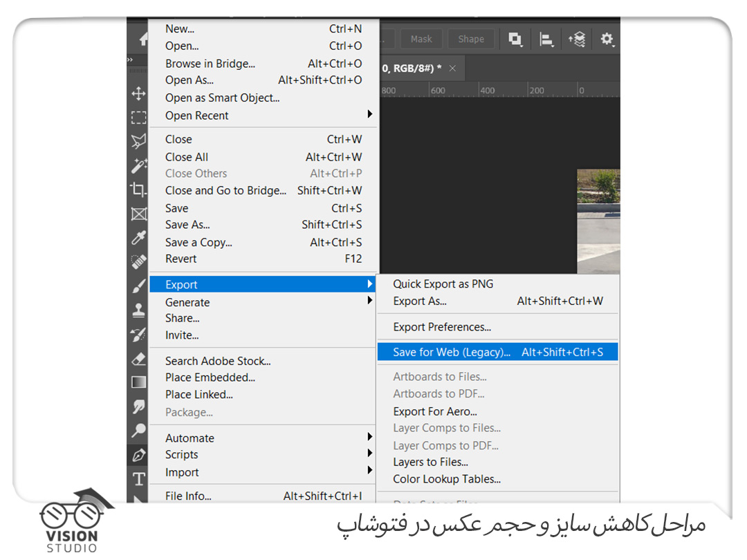The height and width of the screenshot is (560, 747).
Task: Select the Clone Stamp tool
Action: [x=138, y=310]
